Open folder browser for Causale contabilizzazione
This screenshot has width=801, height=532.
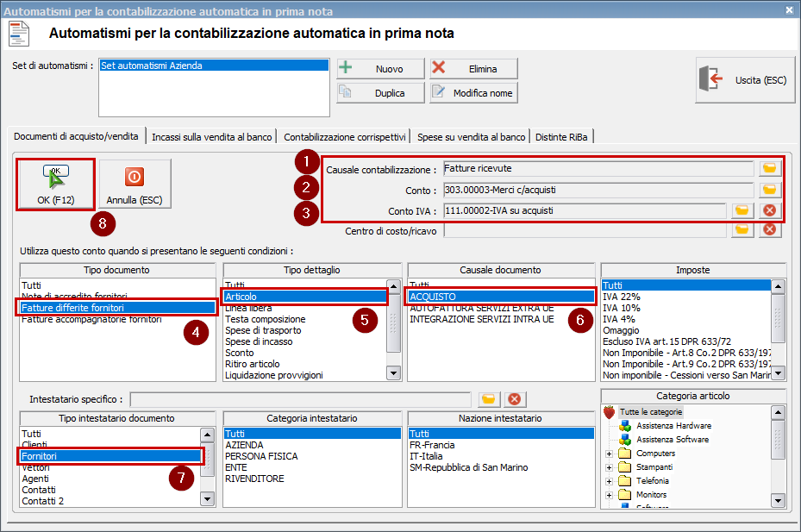pyautogui.click(x=769, y=168)
